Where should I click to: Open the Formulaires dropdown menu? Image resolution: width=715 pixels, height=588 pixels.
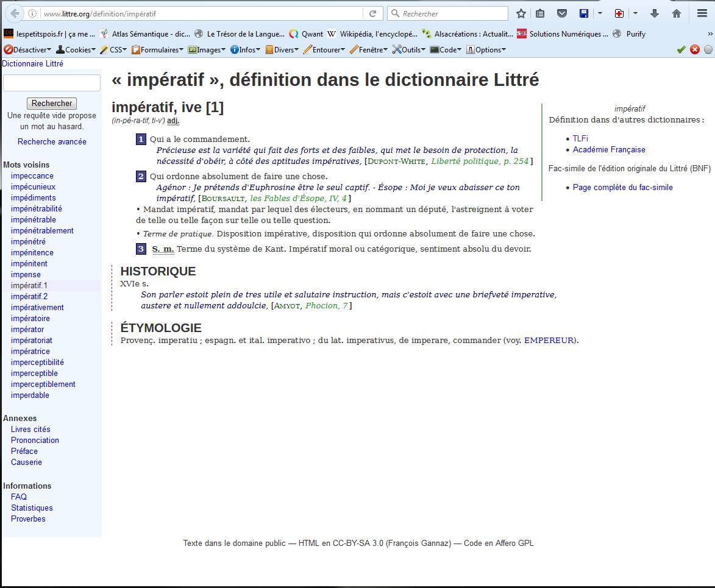pyautogui.click(x=158, y=50)
